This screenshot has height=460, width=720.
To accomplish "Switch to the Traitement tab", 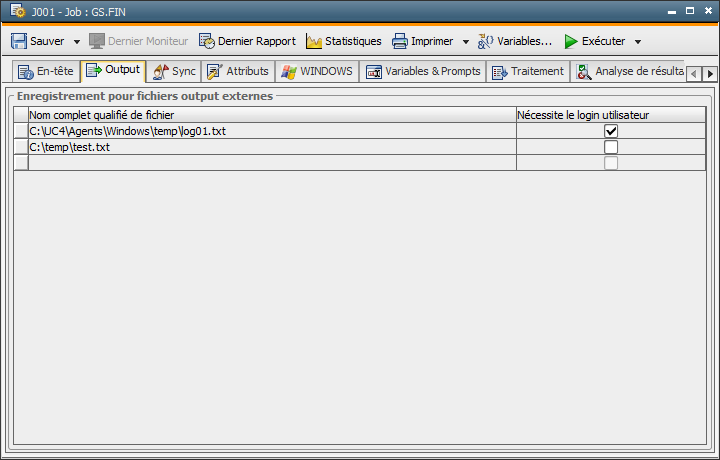I will pyautogui.click(x=528, y=72).
